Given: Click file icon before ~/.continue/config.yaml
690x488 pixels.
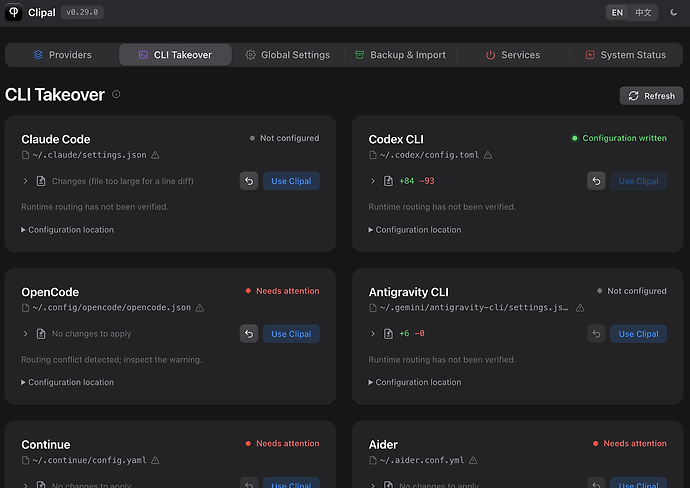Looking at the screenshot, I should click(26, 460).
